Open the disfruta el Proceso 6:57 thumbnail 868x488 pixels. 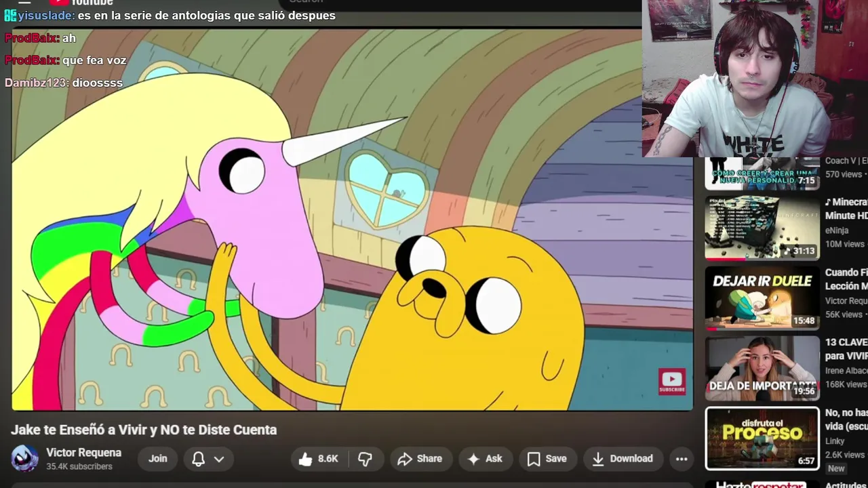[762, 439]
